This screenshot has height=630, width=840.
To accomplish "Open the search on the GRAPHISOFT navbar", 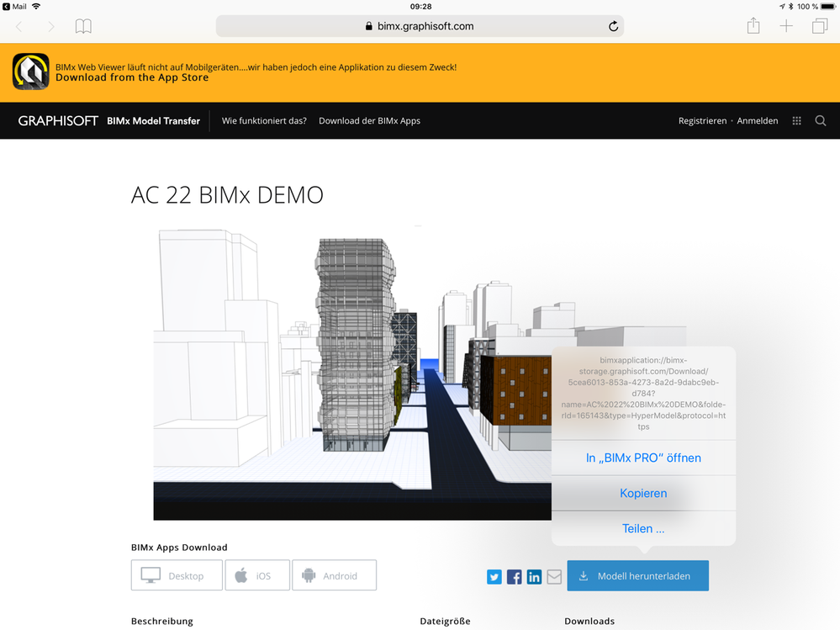I will pos(821,120).
